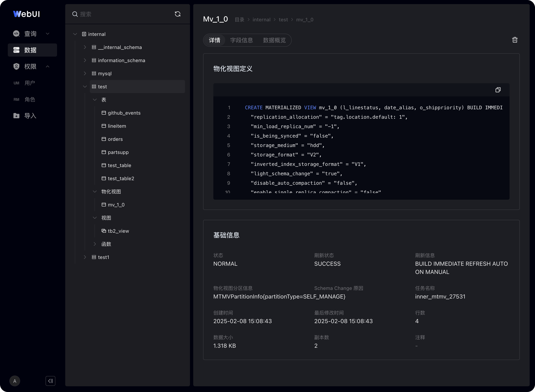Go to 目录 breadcrumb
The height and width of the screenshot is (392, 535).
pos(239,20)
